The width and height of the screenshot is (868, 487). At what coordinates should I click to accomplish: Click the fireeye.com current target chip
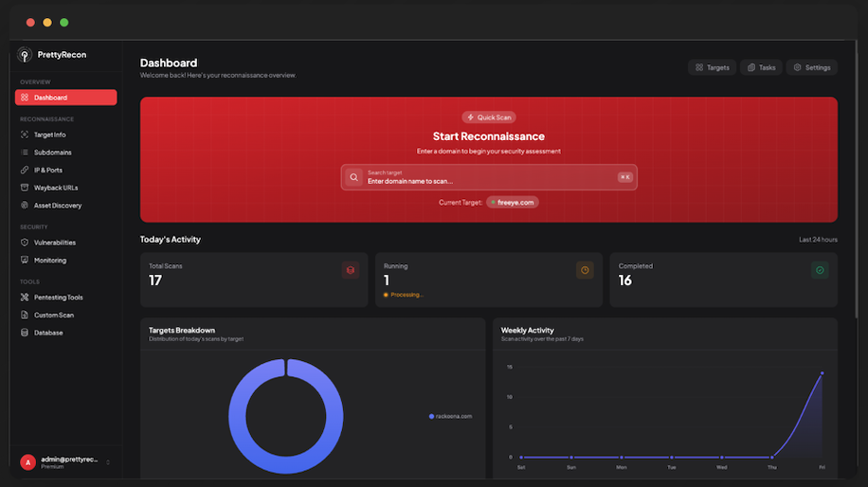[513, 203]
